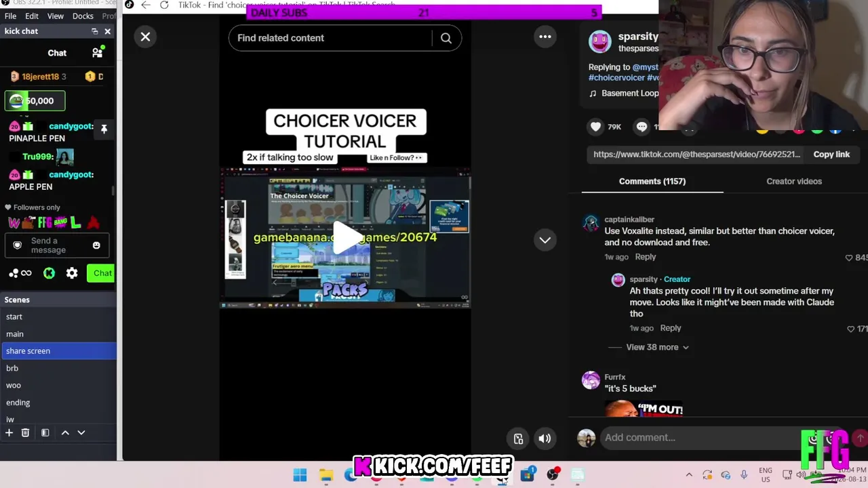
Task: Click the system tray microphone icon
Action: (x=744, y=475)
